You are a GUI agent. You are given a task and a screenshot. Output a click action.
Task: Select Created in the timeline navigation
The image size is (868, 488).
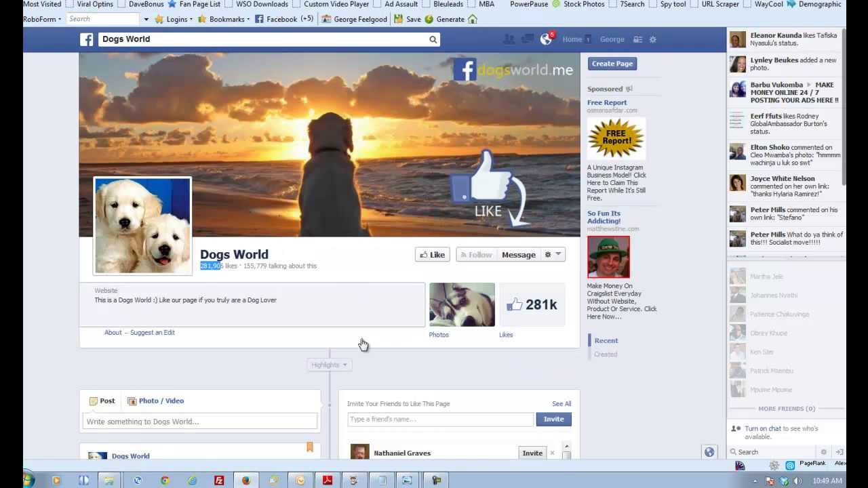[606, 354]
